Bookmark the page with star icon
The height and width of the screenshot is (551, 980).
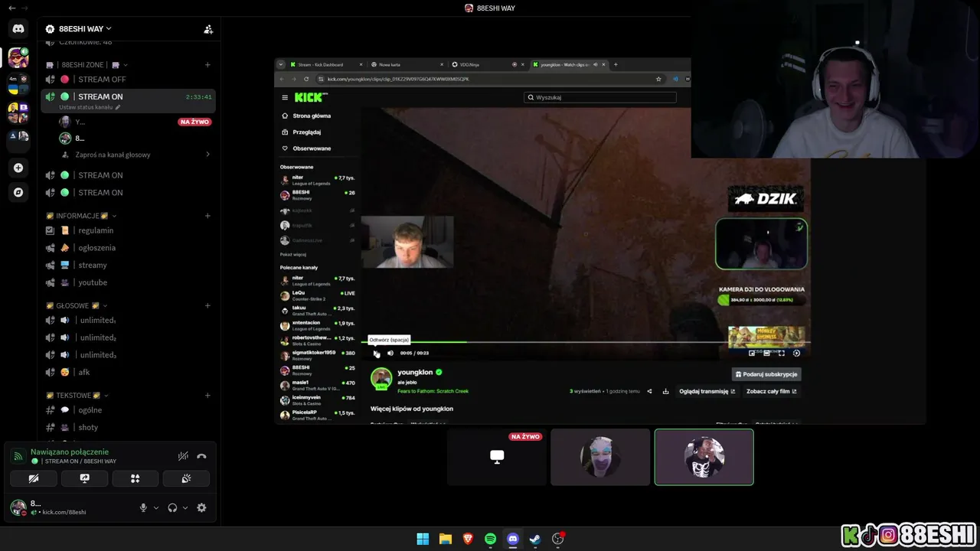[658, 79]
